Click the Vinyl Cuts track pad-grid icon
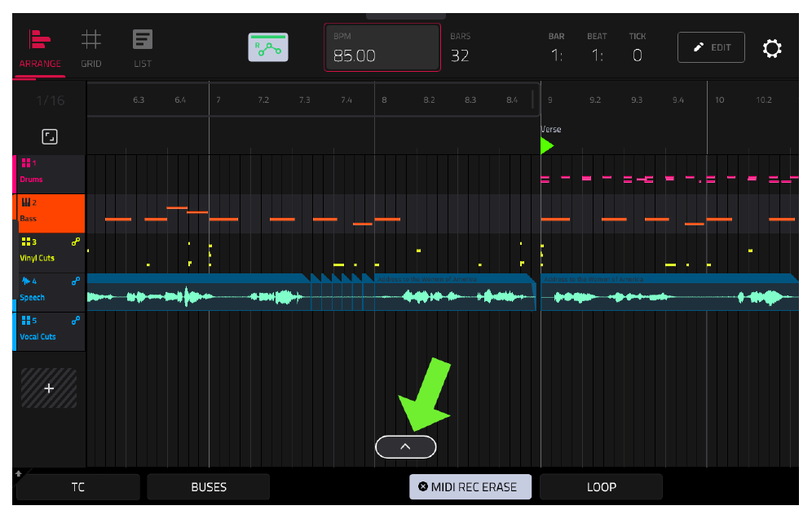 click(26, 242)
